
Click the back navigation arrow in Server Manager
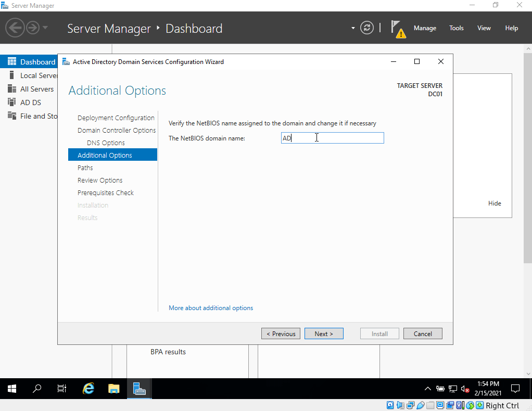[x=15, y=28]
